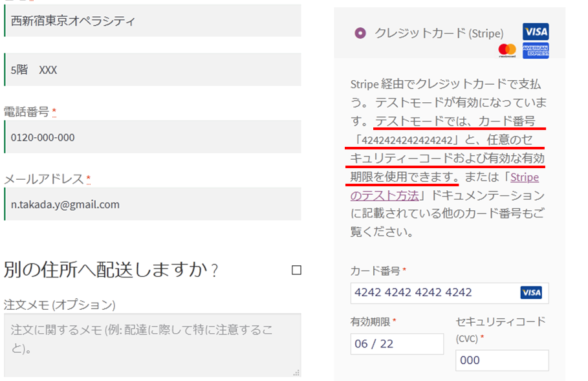Click the メールアドレス label
This screenshot has width=588, height=381.
(44, 179)
